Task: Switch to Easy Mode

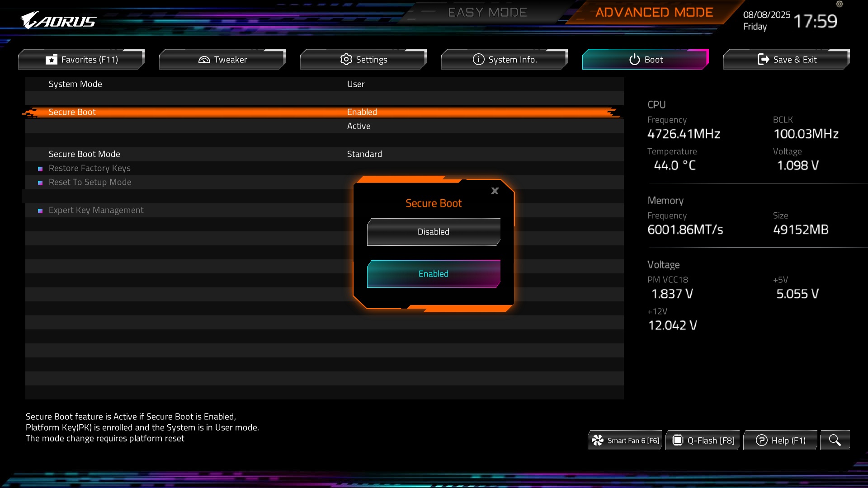Action: coord(487,12)
